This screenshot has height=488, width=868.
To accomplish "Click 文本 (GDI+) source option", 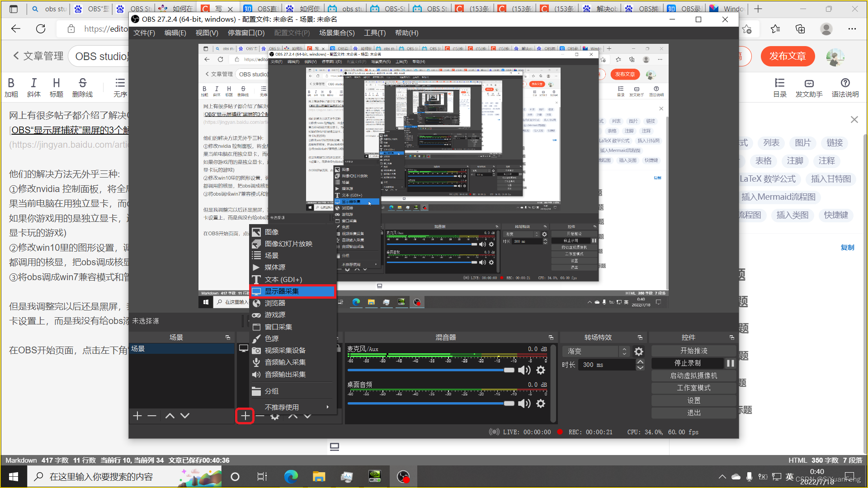I will coord(284,279).
